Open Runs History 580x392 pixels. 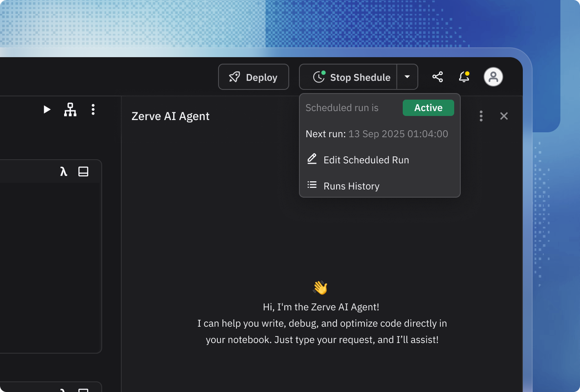[351, 186]
